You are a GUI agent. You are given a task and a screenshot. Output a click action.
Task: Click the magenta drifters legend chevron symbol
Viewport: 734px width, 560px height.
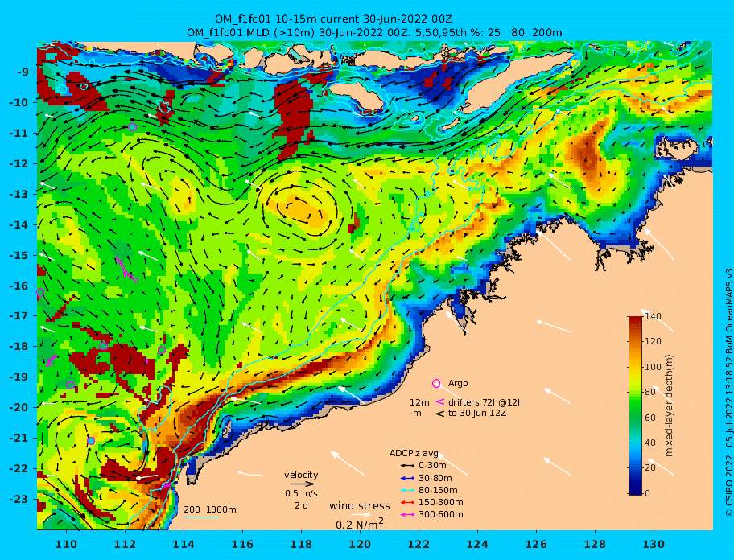(439, 401)
